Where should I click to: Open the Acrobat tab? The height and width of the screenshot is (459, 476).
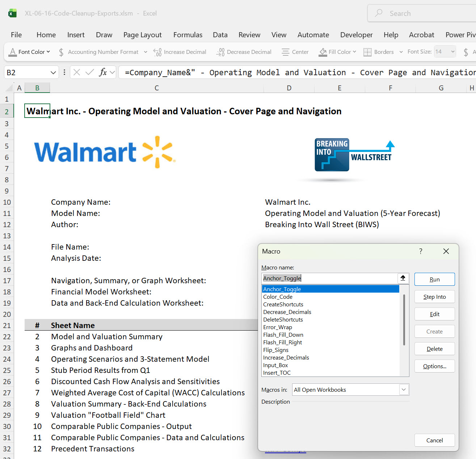[421, 35]
